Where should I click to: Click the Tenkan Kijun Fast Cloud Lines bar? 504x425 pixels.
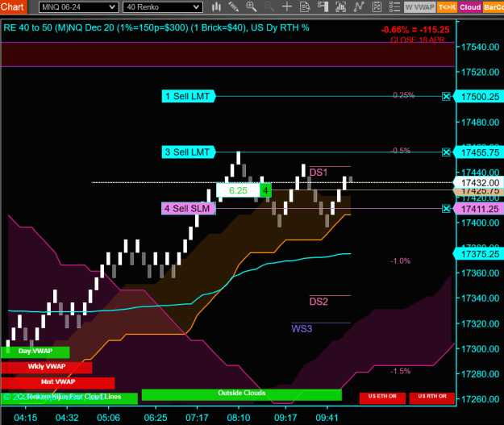tap(69, 398)
